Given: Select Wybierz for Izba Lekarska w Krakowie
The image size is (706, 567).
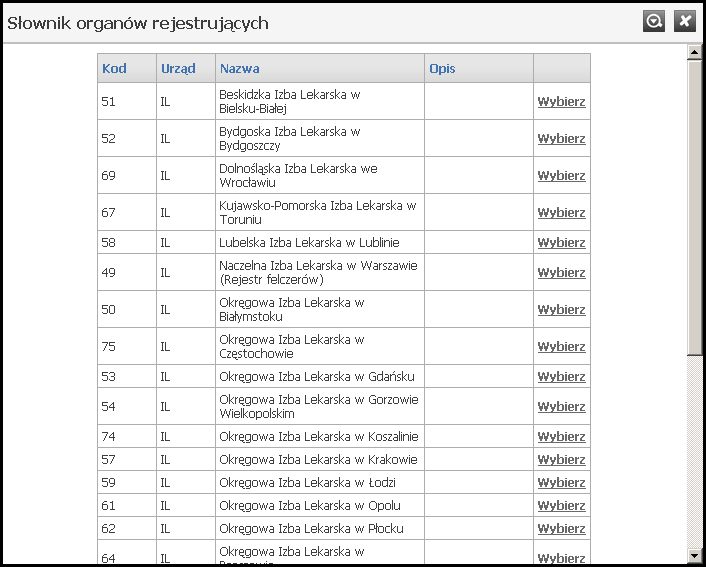Looking at the screenshot, I should 561,460.
